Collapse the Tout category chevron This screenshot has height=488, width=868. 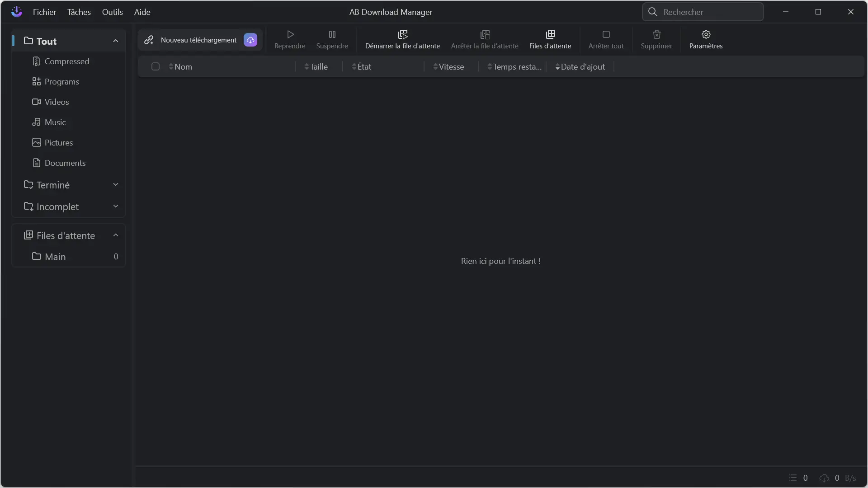click(116, 41)
